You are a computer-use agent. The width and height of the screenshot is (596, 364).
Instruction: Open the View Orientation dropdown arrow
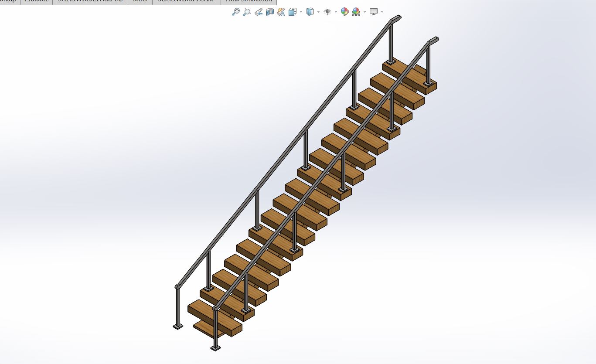click(301, 12)
